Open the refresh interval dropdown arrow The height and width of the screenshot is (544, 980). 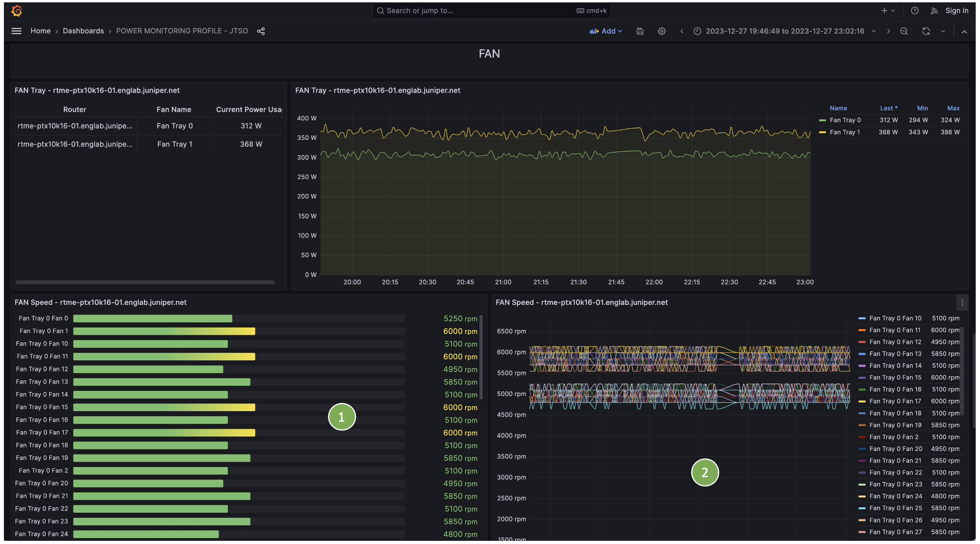tap(943, 31)
